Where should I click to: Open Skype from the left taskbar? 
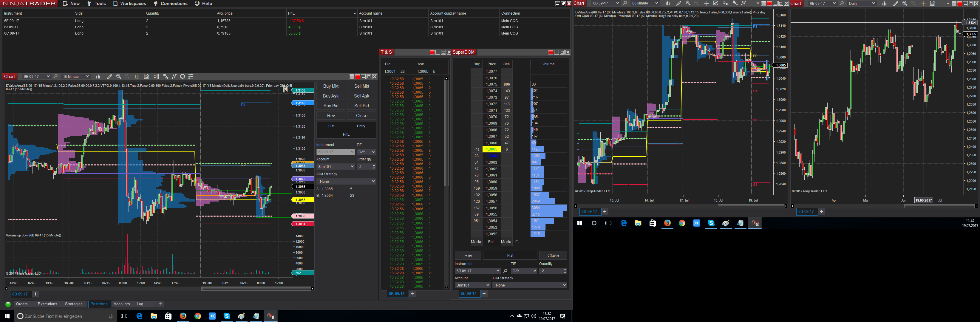tap(227, 316)
